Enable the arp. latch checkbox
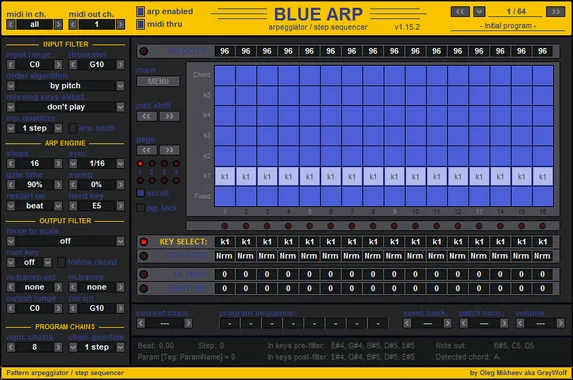Screen dimensions: 573x380 click(73, 128)
